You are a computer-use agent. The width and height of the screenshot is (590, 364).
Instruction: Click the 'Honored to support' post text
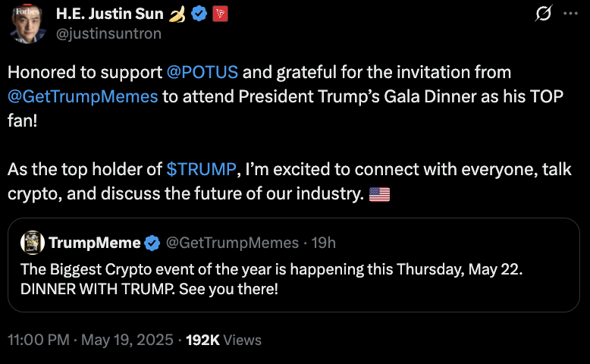coord(83,73)
